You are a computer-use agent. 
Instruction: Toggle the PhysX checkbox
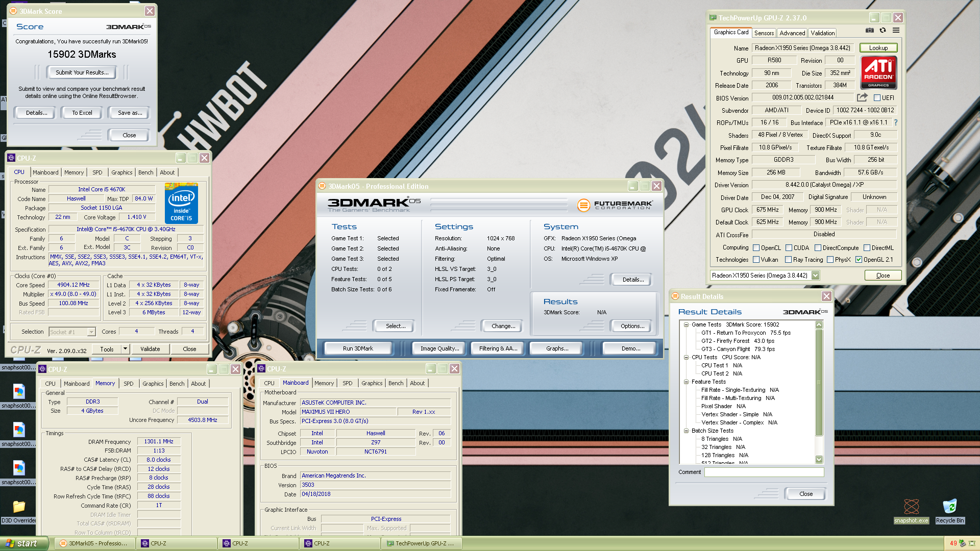pyautogui.click(x=830, y=260)
